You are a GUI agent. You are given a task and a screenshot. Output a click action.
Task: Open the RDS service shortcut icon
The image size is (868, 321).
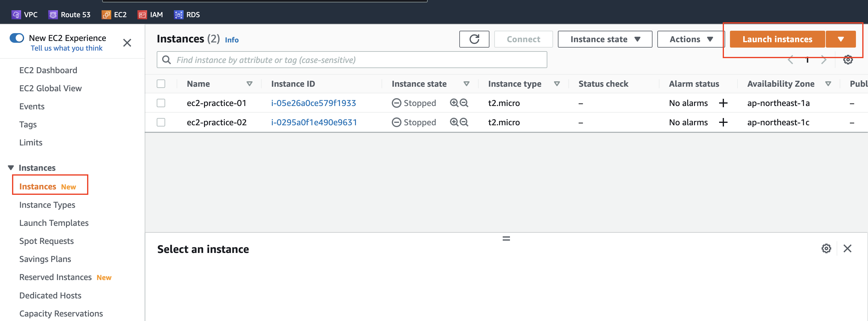click(178, 15)
